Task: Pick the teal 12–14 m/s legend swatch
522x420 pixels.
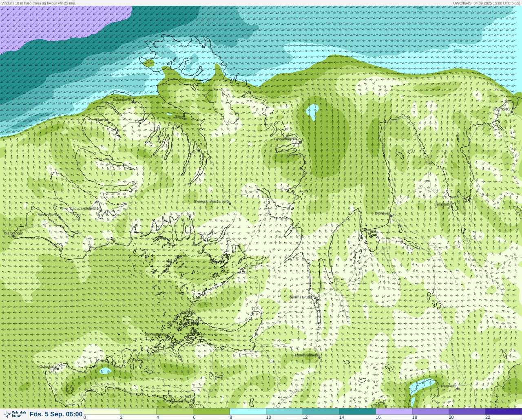Action: 321,411
